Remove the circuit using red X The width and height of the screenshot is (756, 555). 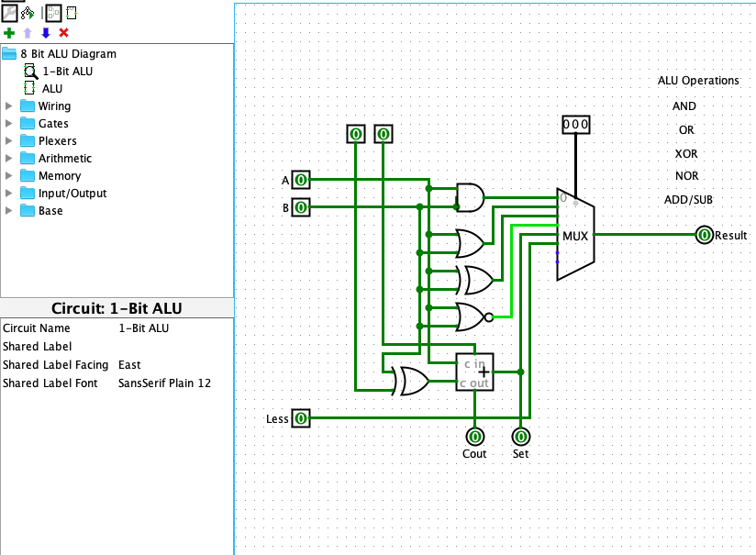(63, 33)
